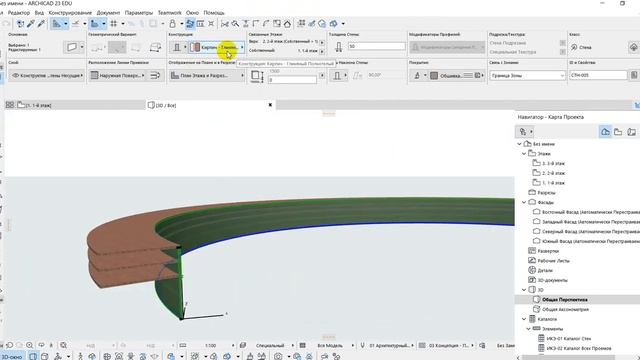640x360 pixels.
Task: Toggle the guide lines ruler icon
Action: click(56, 24)
